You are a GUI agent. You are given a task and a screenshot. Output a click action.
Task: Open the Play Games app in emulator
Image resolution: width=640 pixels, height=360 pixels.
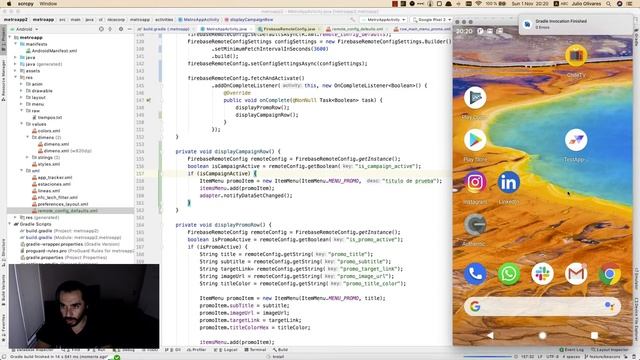(x=475, y=98)
